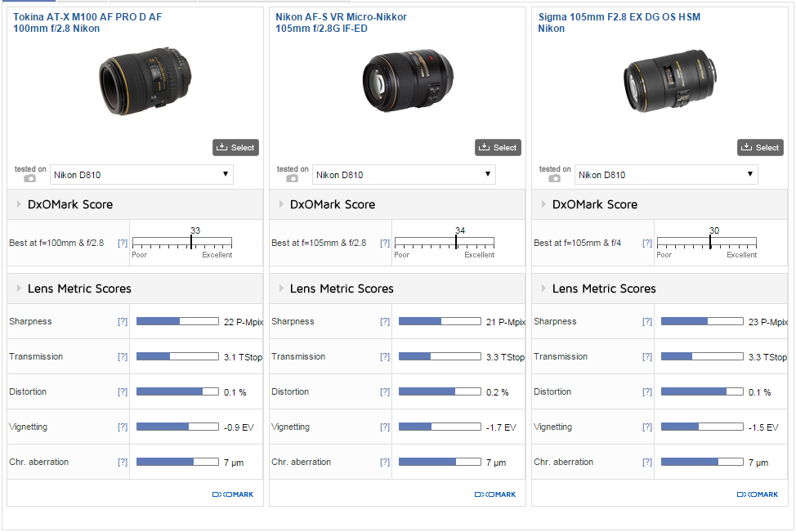Click the Sigma Sharpness bar at 23 P-Mpix

(x=702, y=321)
